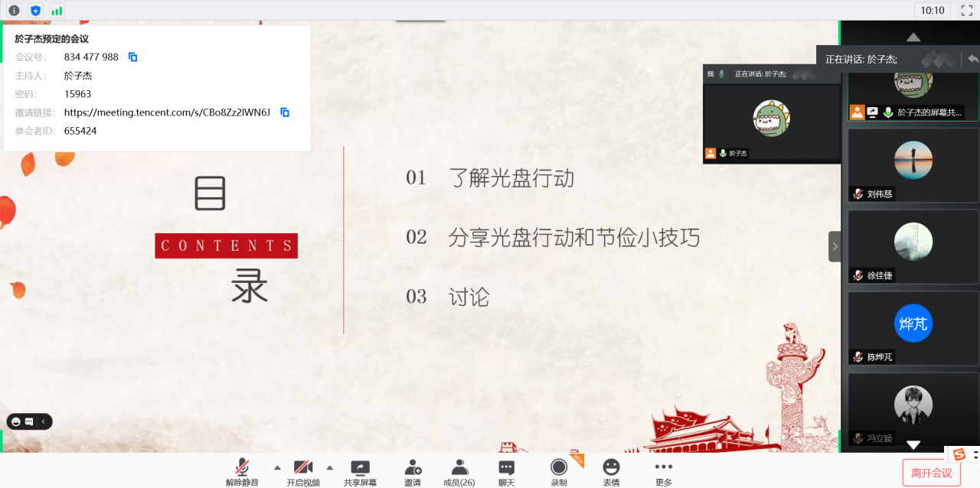The width and height of the screenshot is (980, 488).
Task: Collapse the participant video sidebar
Action: [x=835, y=246]
